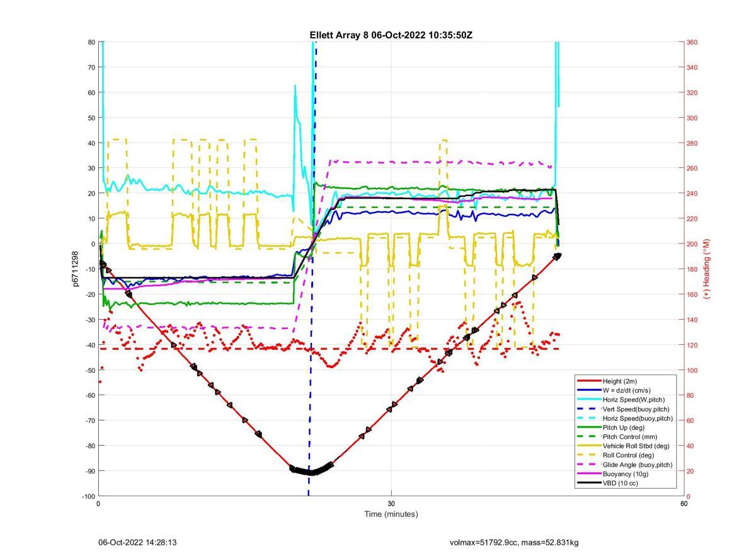Select legend entry "Roll Control (deg)"
The height and width of the screenshot is (558, 756).
pyautogui.click(x=629, y=455)
